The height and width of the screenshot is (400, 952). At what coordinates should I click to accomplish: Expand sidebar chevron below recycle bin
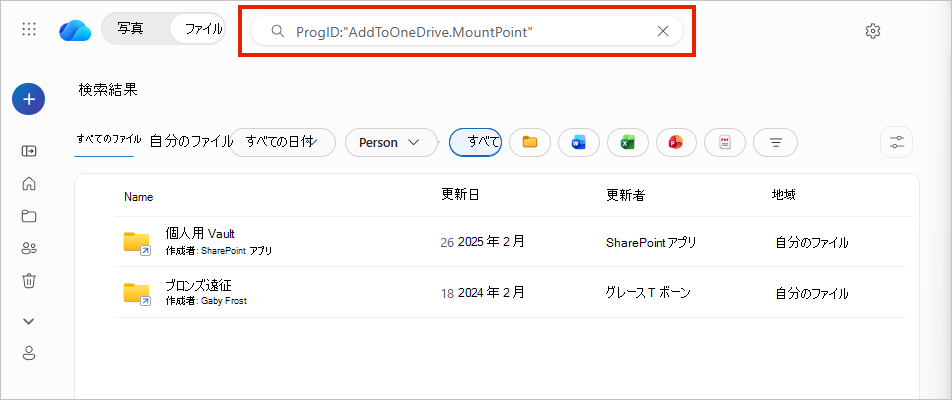29,321
